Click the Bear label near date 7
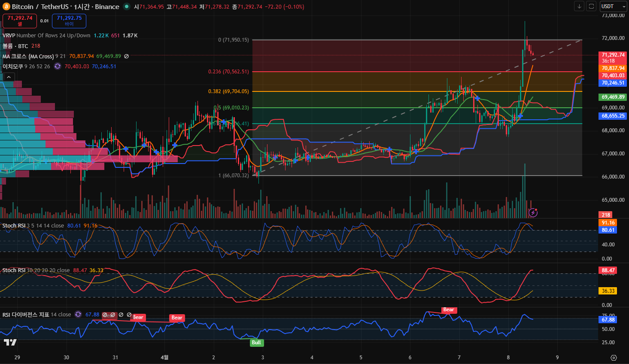 tap(449, 310)
